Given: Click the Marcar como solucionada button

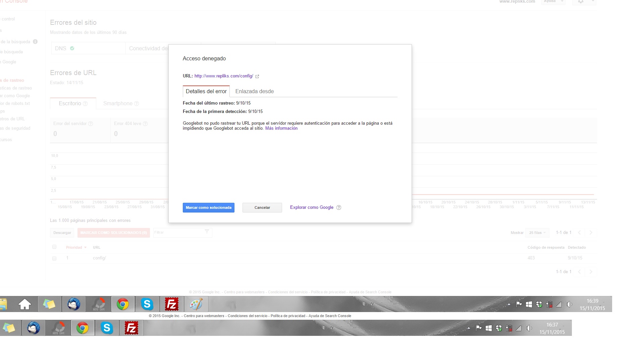Looking at the screenshot, I should coord(208,207).
